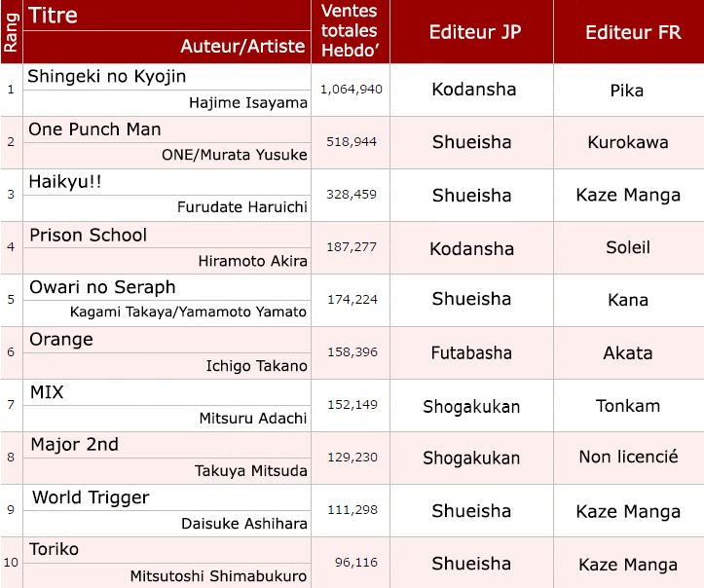Click the 'Titre' column header
Screen dimensions: 704x588
tap(53, 16)
